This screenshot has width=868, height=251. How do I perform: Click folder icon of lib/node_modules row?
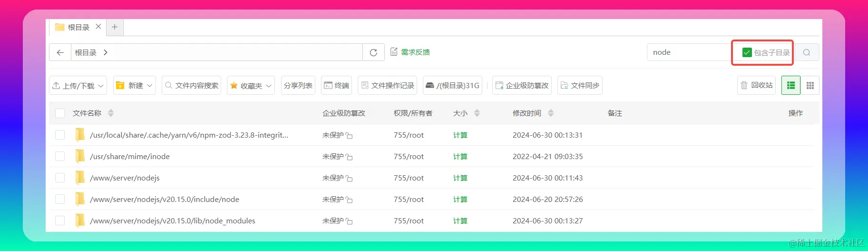pos(80,221)
